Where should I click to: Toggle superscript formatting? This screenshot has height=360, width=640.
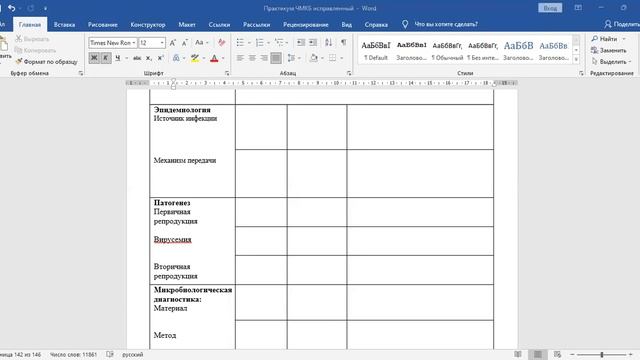coord(161,58)
